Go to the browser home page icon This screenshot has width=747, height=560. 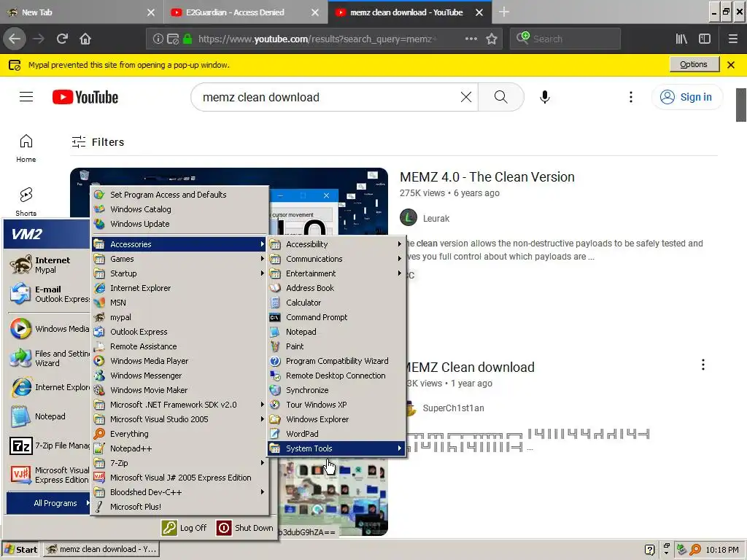coord(85,39)
